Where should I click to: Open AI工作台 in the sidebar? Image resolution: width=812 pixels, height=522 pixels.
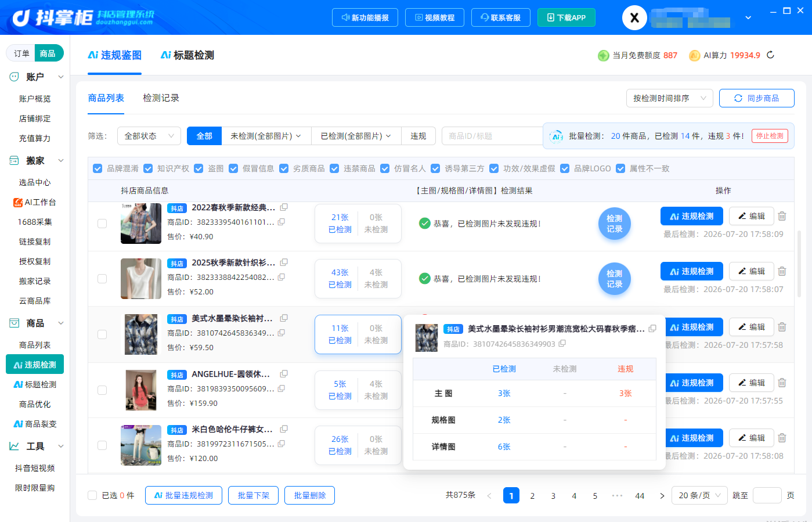(x=35, y=202)
